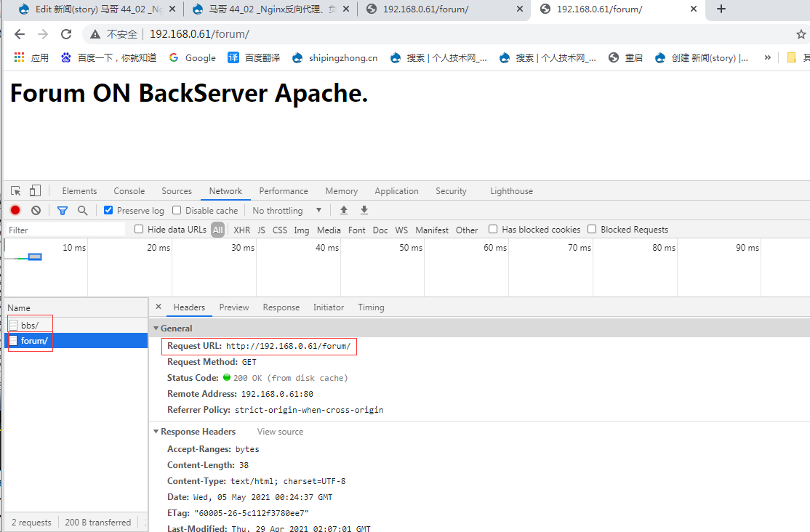Image resolution: width=810 pixels, height=532 pixels.
Task: Open network search magnifier icon
Action: pyautogui.click(x=83, y=211)
